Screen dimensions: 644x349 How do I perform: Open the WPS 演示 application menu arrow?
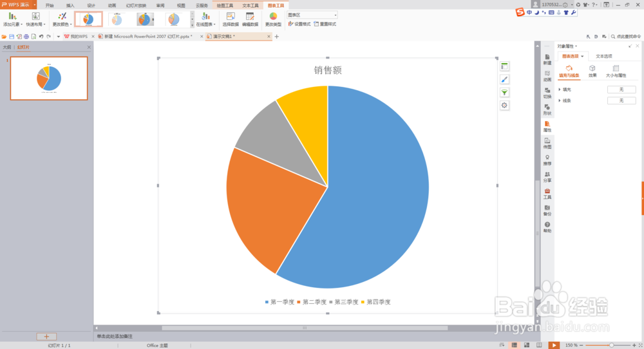pyautogui.click(x=35, y=5)
